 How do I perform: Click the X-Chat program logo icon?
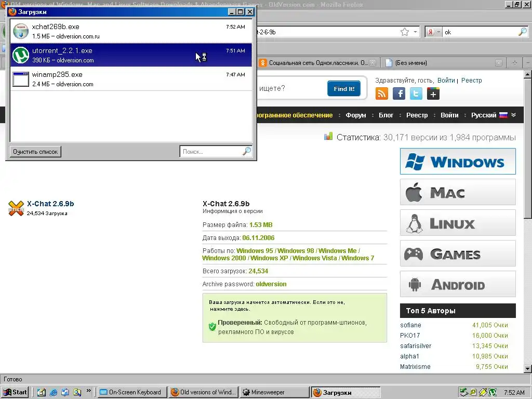point(16,208)
